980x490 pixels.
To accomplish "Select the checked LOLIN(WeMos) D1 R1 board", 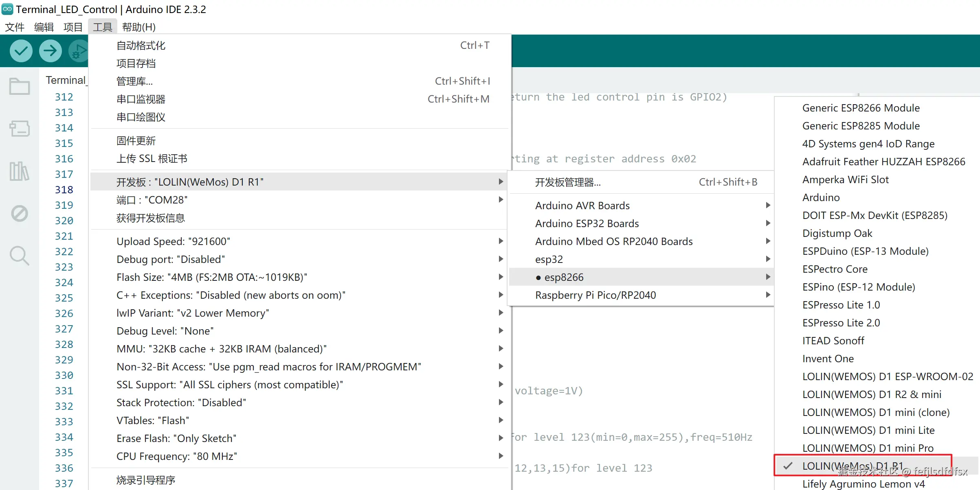I will tap(853, 466).
